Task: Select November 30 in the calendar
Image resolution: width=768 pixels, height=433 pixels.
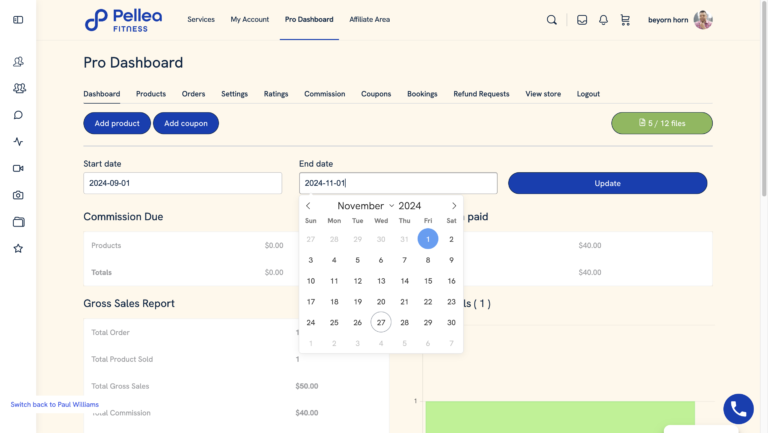Action: pyautogui.click(x=451, y=322)
